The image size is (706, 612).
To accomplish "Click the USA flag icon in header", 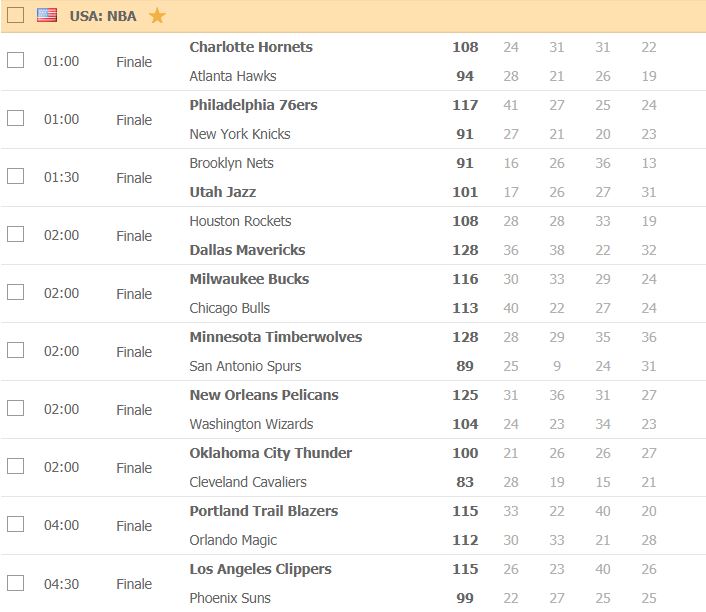I will click(47, 15).
